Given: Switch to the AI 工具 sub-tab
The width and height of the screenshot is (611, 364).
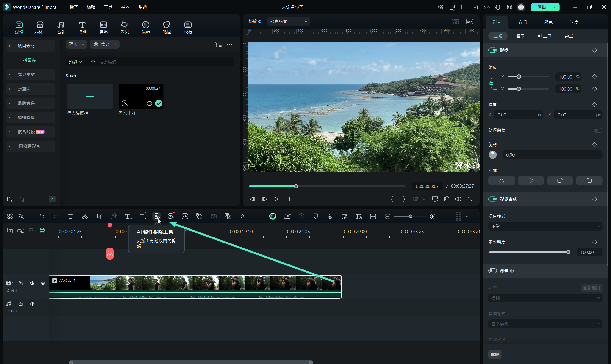Looking at the screenshot, I should [x=544, y=36].
